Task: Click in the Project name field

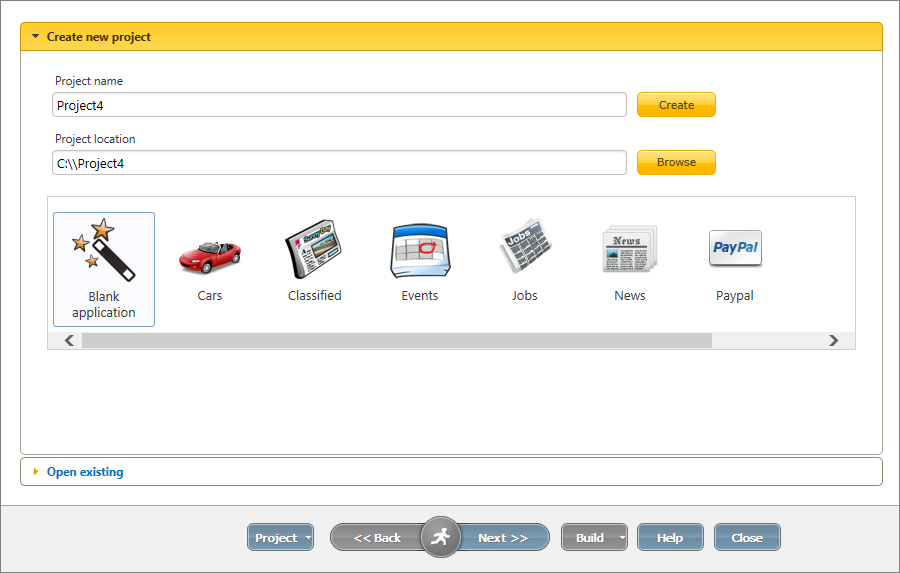Action: [339, 105]
